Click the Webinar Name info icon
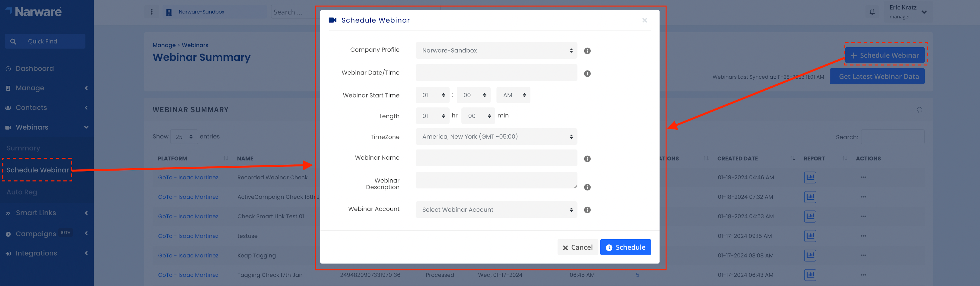The image size is (980, 286). pos(587,159)
